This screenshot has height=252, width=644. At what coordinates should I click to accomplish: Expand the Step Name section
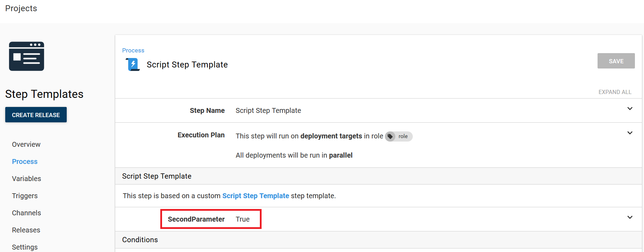[630, 109]
